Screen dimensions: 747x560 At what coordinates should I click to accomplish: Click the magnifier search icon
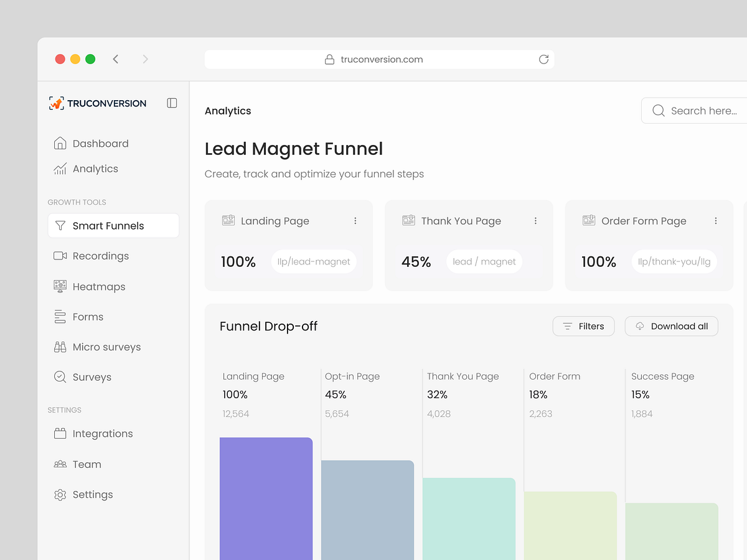point(658,111)
